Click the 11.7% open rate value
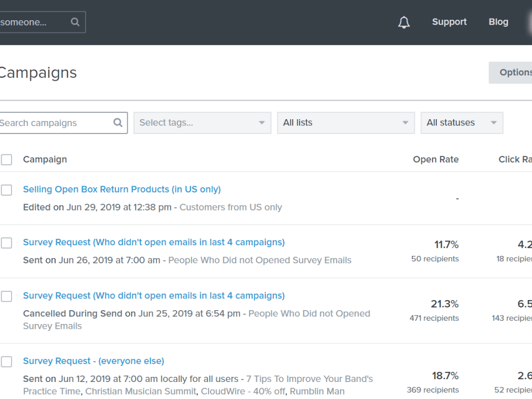Image resolution: width=532 pixels, height=399 pixels. [x=446, y=245]
